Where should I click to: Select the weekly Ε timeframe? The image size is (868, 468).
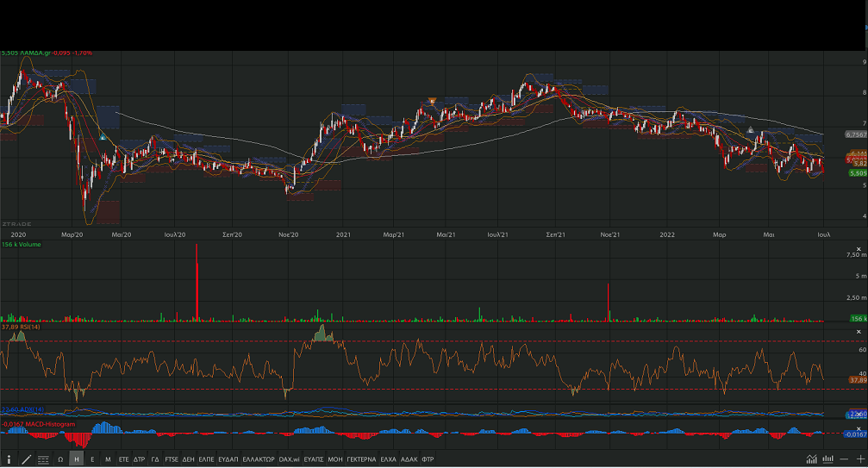(x=92, y=459)
